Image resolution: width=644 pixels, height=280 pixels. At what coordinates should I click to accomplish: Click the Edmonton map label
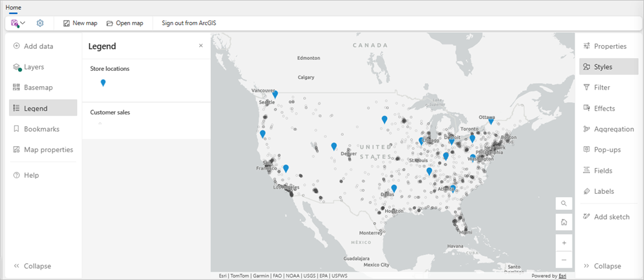308,58
